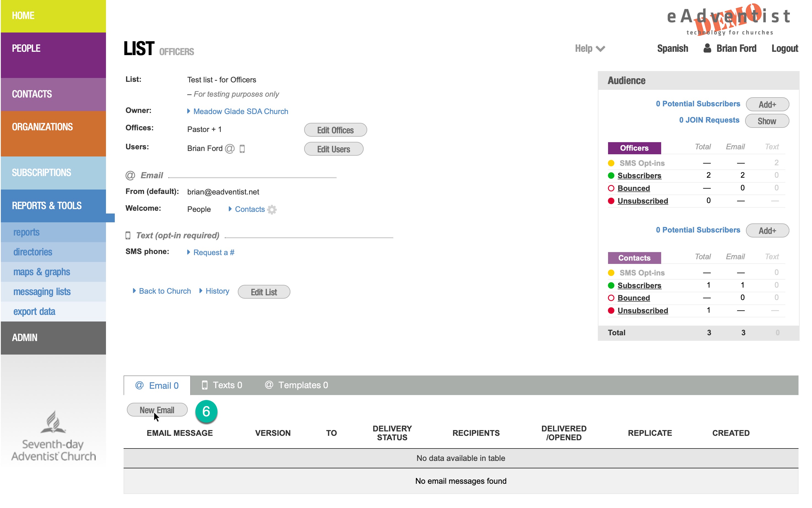
Task: Click the green number 6 step badge
Action: tap(206, 411)
